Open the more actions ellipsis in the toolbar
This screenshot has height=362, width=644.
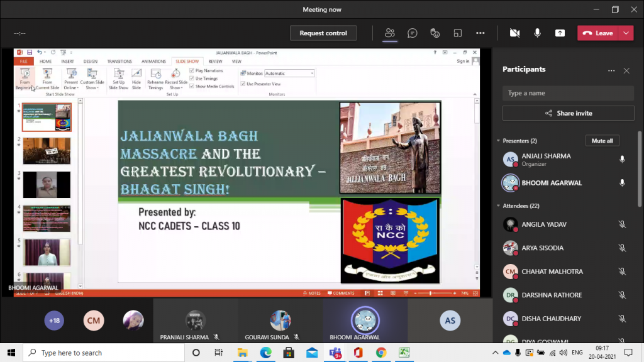point(480,33)
